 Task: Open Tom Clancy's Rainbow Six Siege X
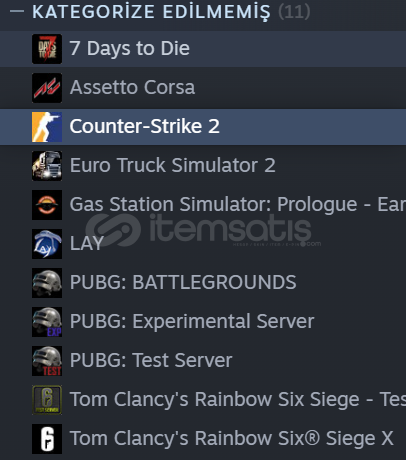click(203, 439)
